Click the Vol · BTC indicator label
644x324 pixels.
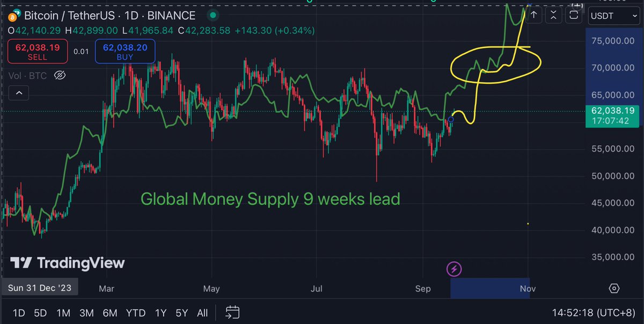click(28, 75)
